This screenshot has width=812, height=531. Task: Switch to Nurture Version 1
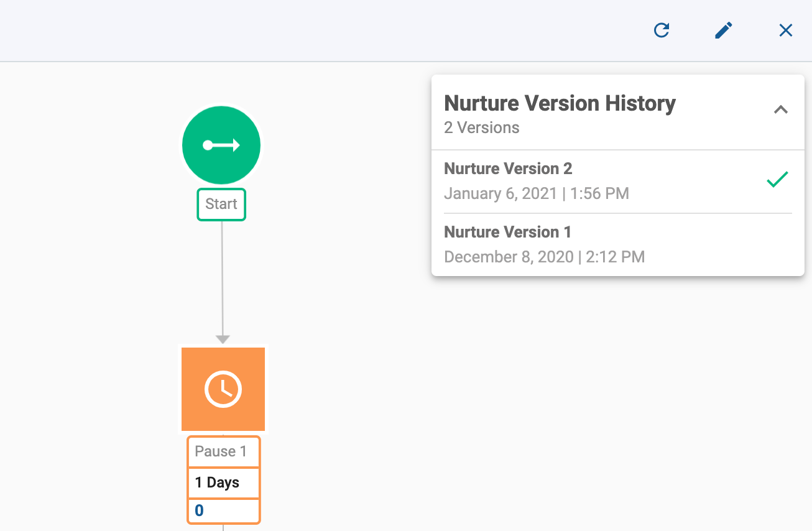(507, 233)
